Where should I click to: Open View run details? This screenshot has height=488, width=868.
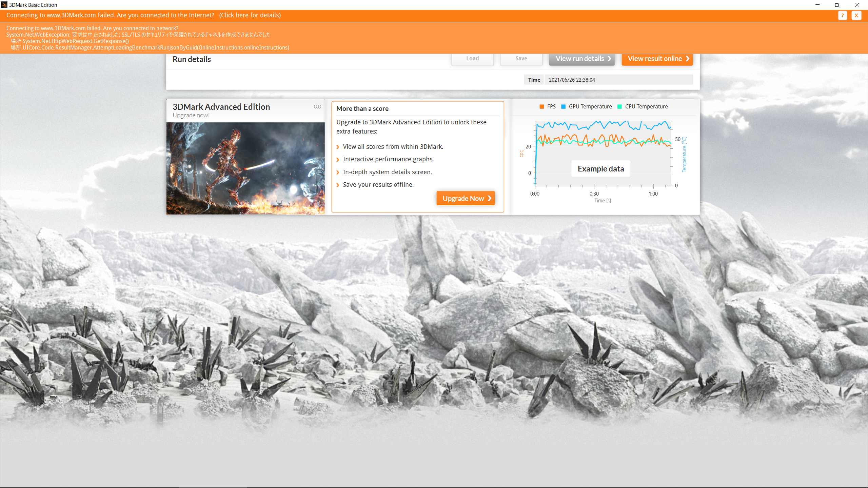[x=582, y=59]
